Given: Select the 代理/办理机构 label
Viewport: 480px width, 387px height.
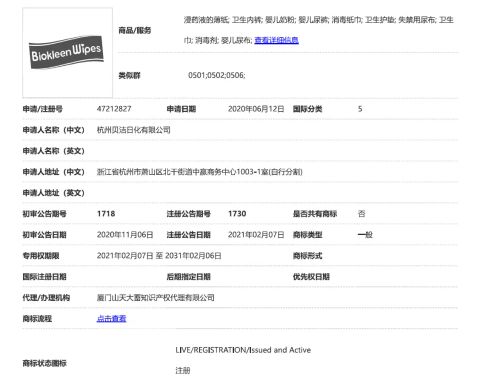Looking at the screenshot, I should click(46, 298).
